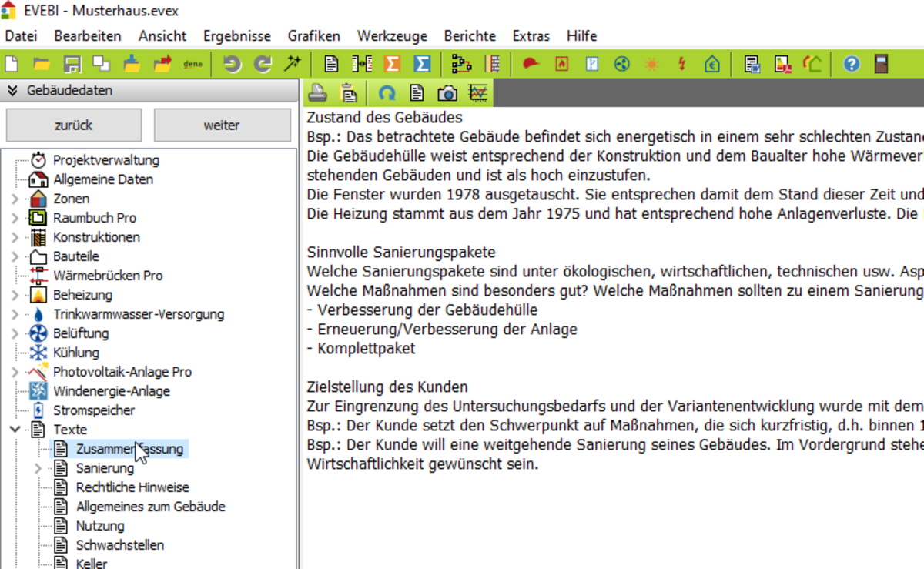
Task: Expand the Zonen tree node
Action: (15, 199)
